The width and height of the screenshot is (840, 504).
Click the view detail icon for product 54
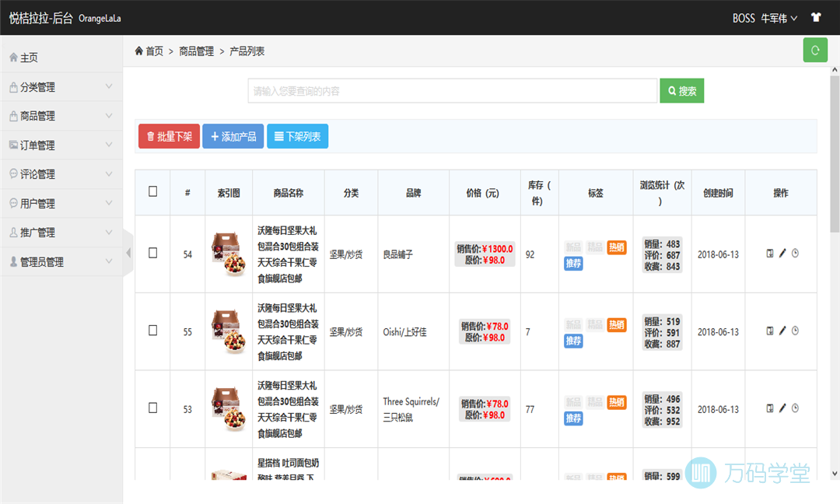(x=770, y=254)
